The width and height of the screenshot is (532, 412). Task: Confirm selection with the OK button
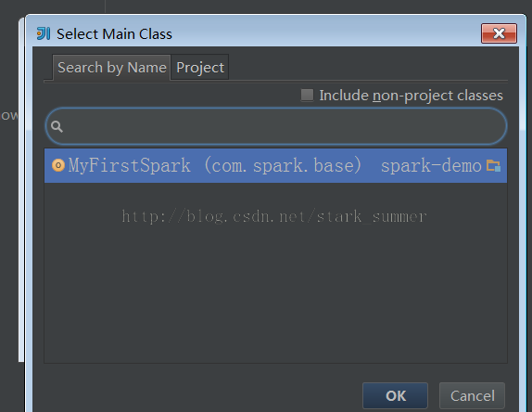395,395
